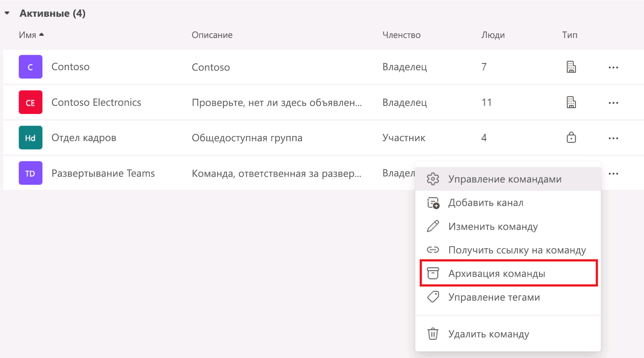Open the Contoso Electronics CE avatar
The image size is (644, 358).
point(30,102)
